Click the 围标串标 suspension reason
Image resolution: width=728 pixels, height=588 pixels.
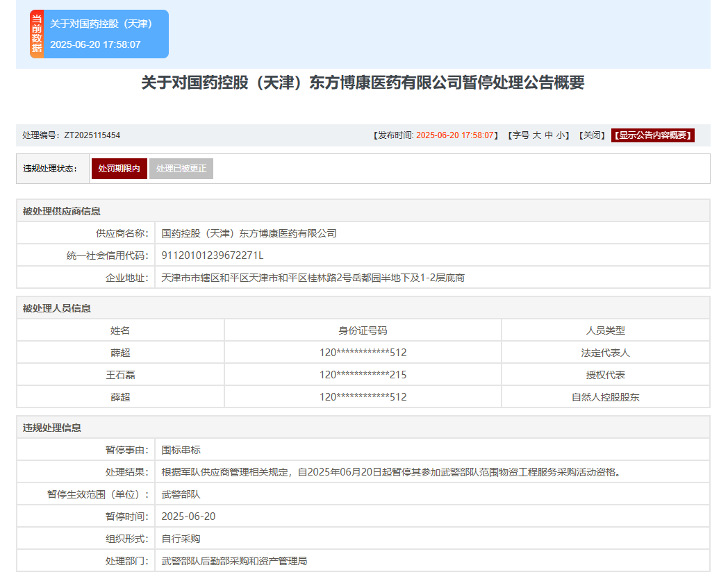[x=181, y=450]
